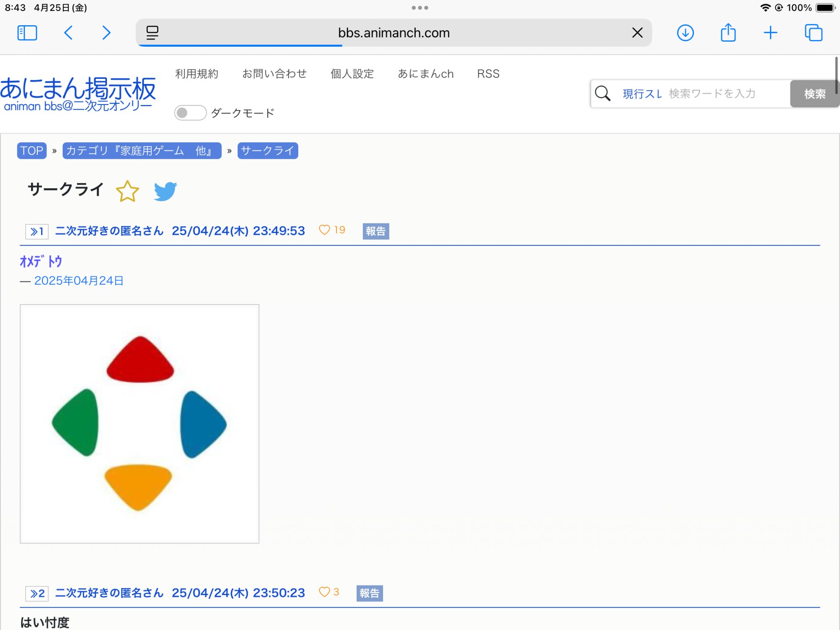Screen dimensions: 840x630
Task: Open the Safari sidebar panel icon
Action: (27, 33)
